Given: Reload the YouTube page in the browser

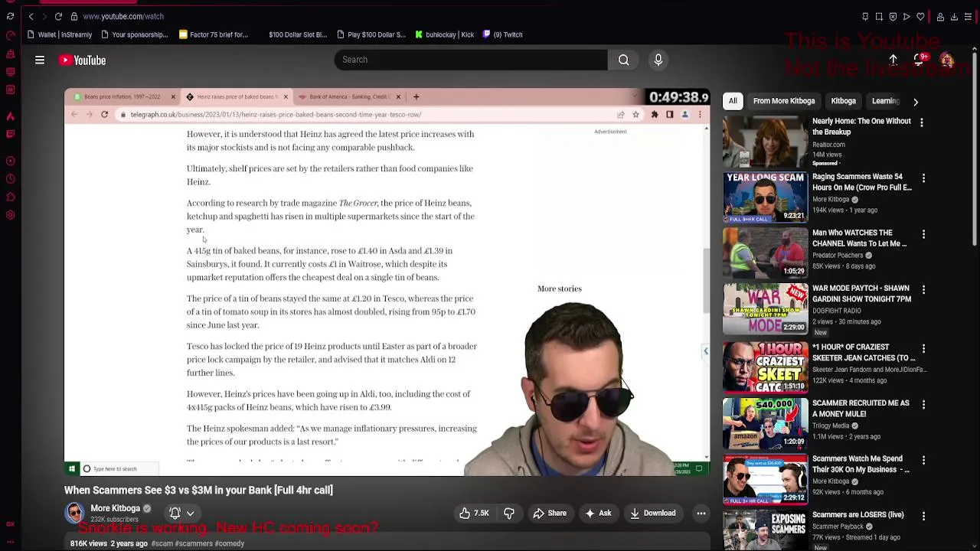Looking at the screenshot, I should tap(58, 16).
